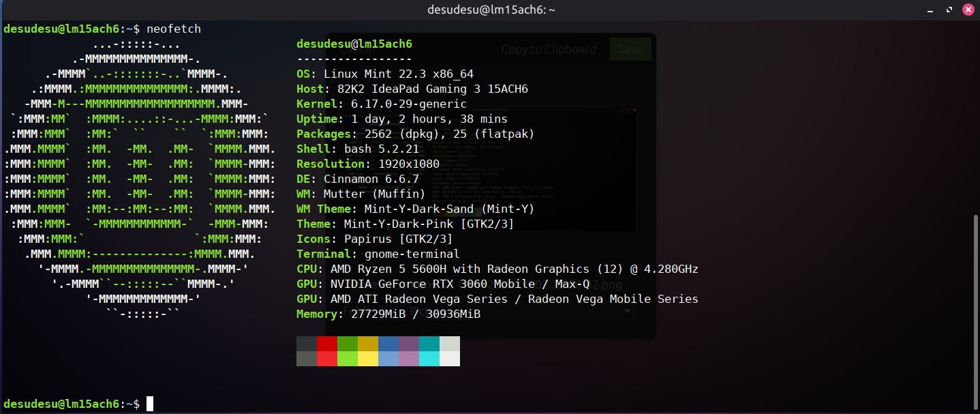The width and height of the screenshot is (980, 414).
Task: Close the terminal with the pink X
Action: [968, 10]
